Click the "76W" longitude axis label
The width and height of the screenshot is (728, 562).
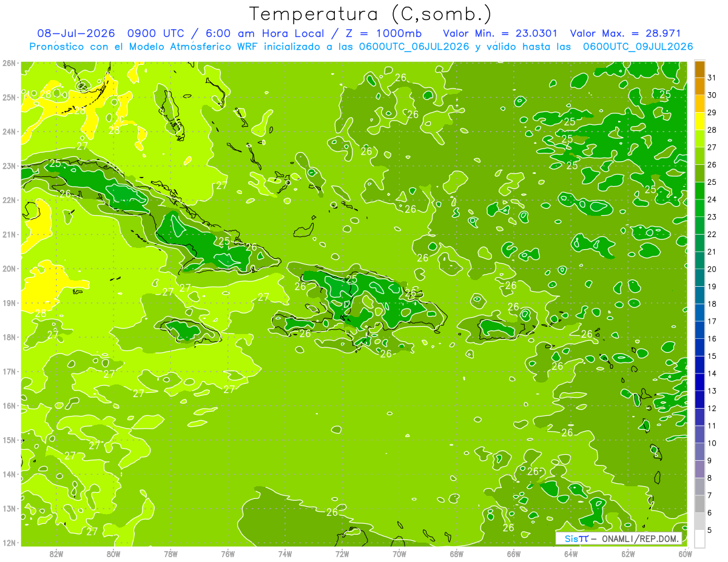point(227,554)
